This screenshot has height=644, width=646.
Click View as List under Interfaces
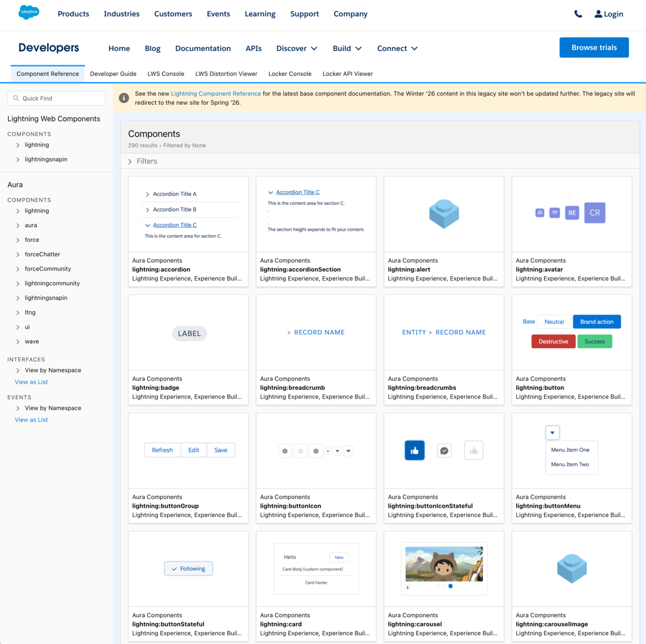(x=31, y=382)
